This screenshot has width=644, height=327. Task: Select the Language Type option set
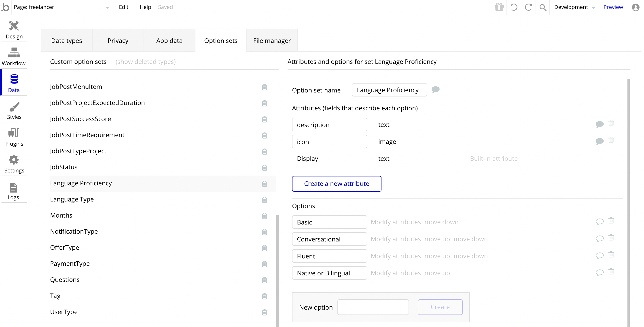point(72,199)
